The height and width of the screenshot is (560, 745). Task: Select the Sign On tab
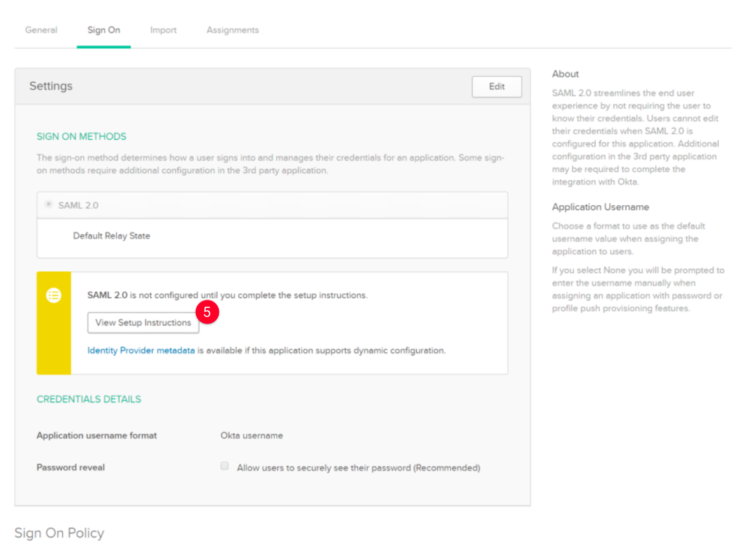click(103, 30)
